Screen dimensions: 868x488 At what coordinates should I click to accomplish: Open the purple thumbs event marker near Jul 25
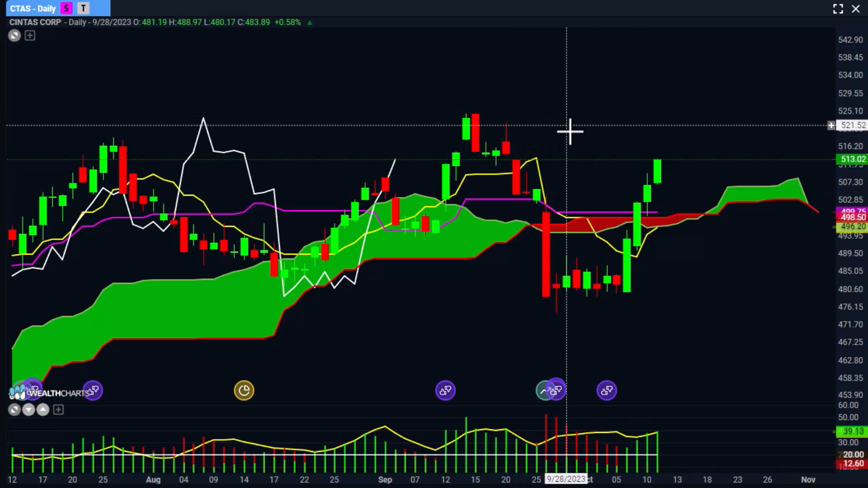[93, 390]
